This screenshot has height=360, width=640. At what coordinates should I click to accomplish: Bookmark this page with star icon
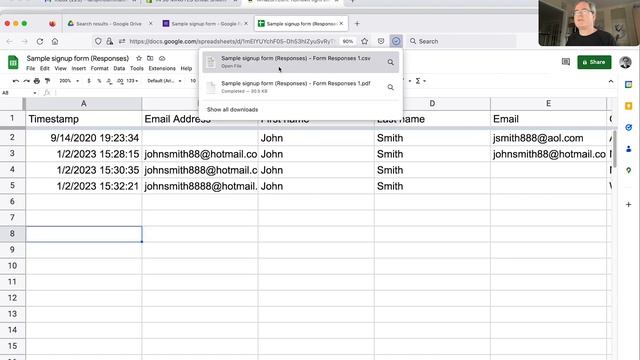[364, 41]
